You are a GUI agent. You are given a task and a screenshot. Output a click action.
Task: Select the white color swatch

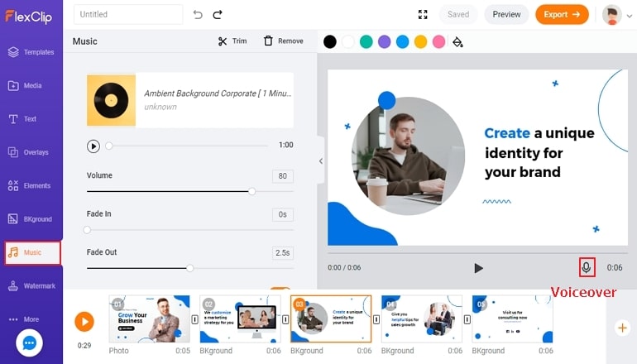click(x=348, y=42)
